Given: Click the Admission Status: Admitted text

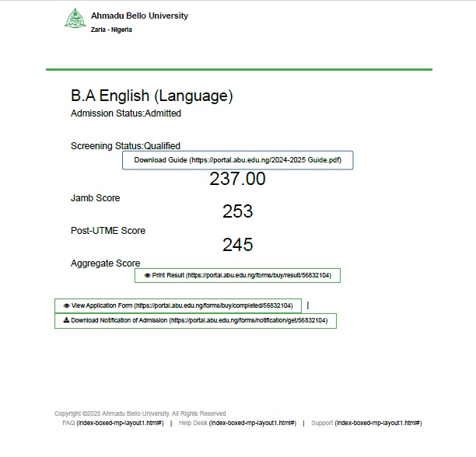Looking at the screenshot, I should coord(126,113).
